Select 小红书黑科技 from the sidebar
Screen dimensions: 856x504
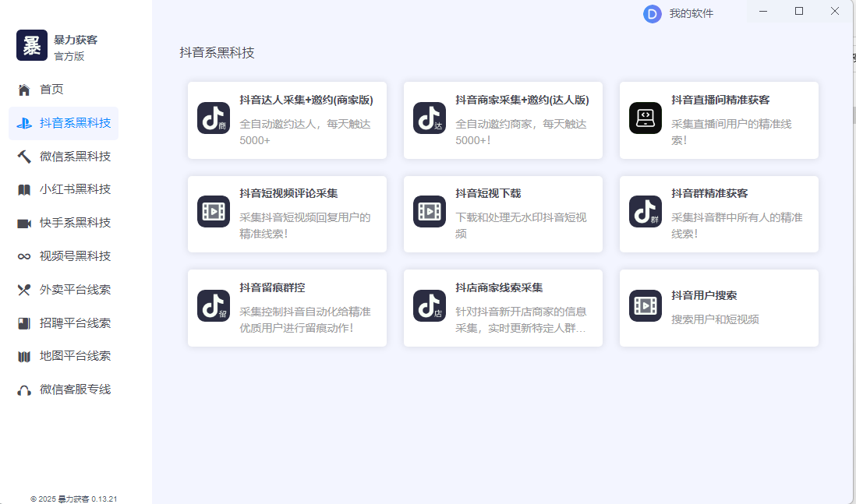point(75,189)
